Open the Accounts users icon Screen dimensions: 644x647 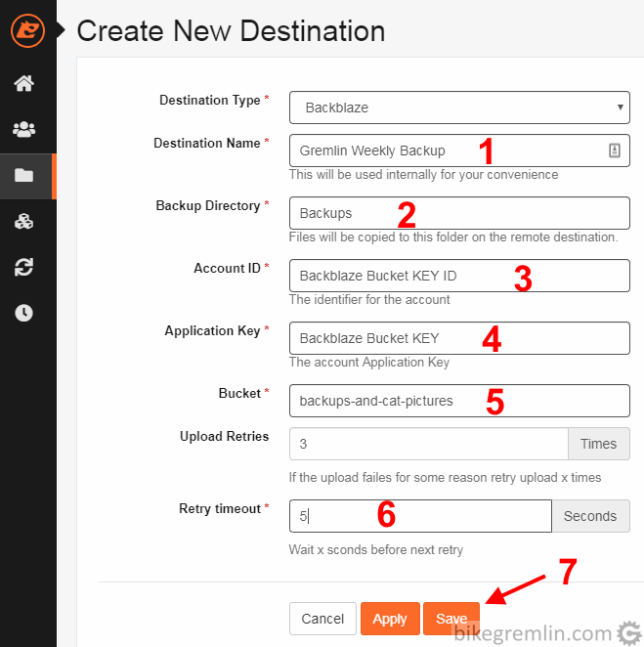point(23,129)
